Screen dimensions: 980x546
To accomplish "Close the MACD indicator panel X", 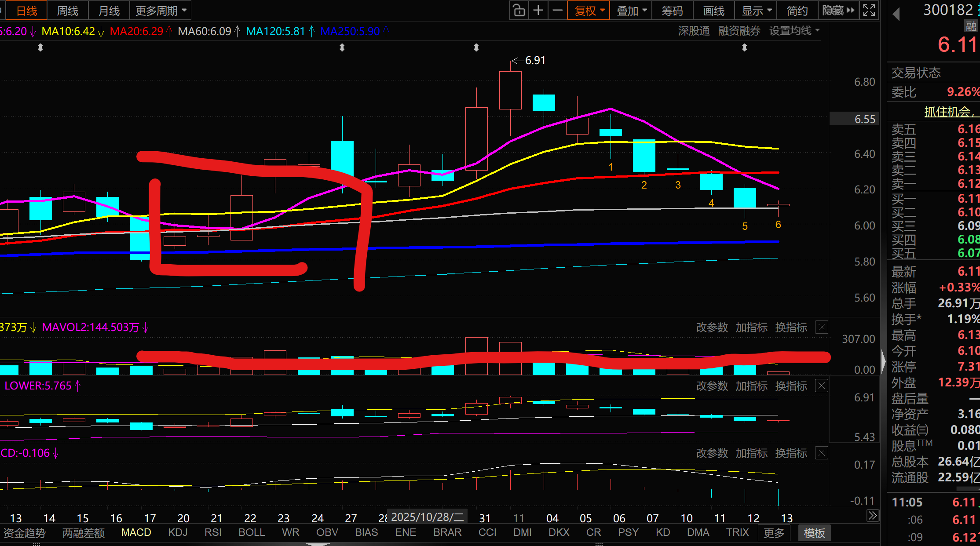I will pyautogui.click(x=821, y=453).
